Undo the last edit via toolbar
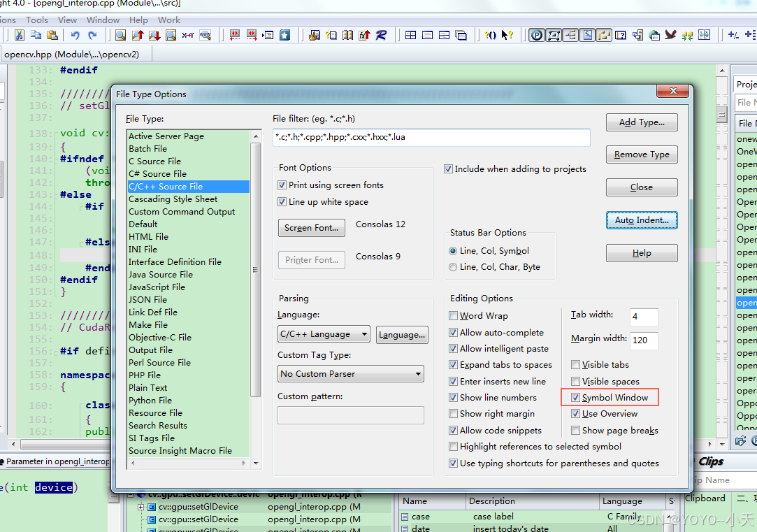 pos(75,35)
